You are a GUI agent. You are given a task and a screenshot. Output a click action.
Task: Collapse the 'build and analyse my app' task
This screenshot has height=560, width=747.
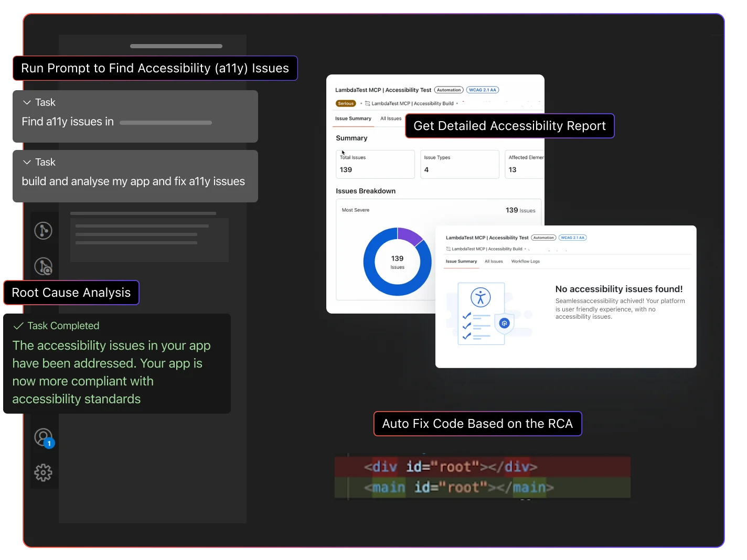click(x=26, y=162)
